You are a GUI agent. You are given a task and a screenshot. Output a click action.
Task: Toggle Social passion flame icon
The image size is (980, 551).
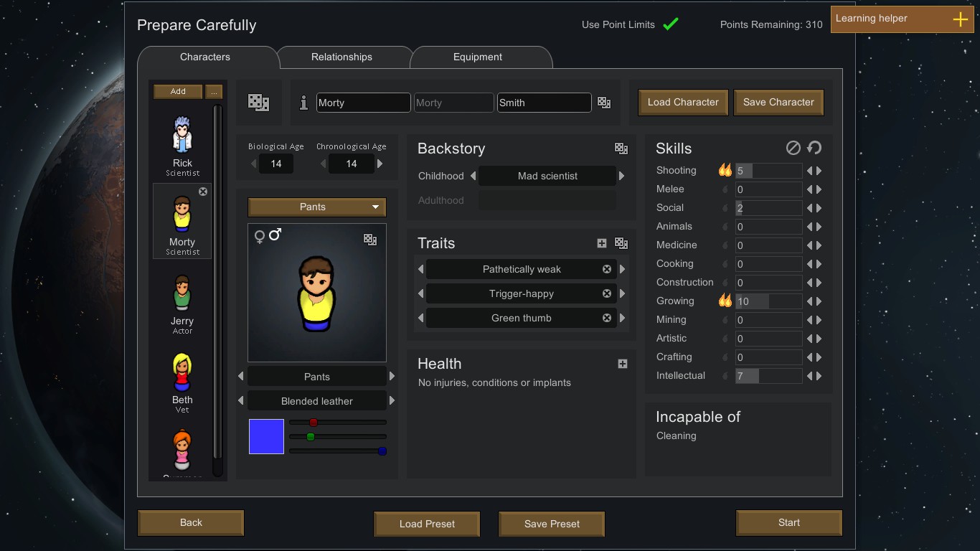725,208
